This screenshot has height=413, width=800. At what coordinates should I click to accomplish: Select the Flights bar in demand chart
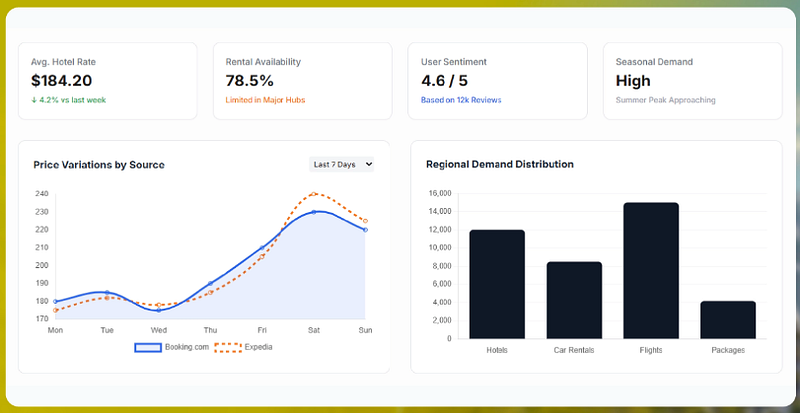tap(651, 271)
